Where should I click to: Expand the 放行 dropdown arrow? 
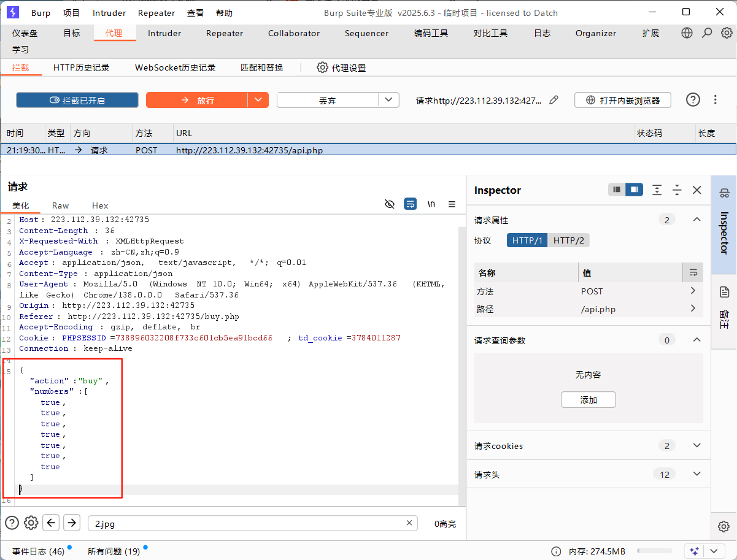[x=258, y=100]
